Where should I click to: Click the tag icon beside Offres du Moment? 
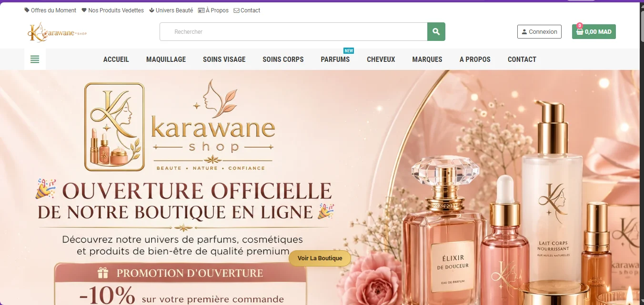click(27, 10)
